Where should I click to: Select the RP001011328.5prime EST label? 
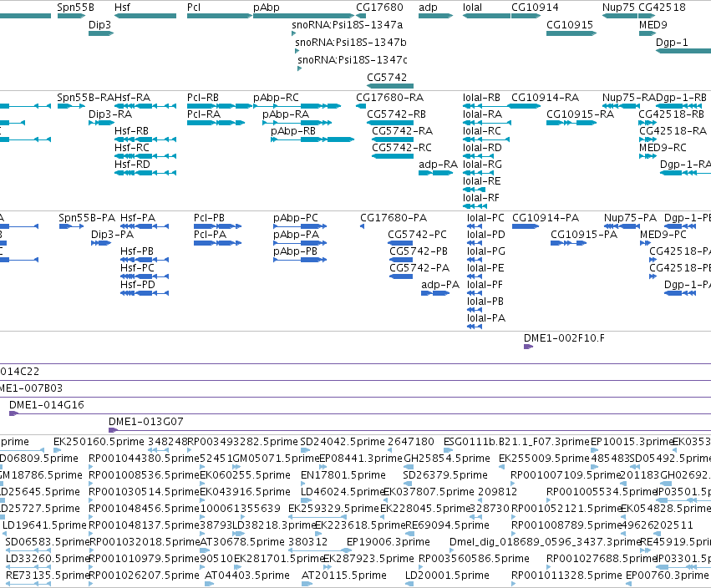(x=566, y=575)
